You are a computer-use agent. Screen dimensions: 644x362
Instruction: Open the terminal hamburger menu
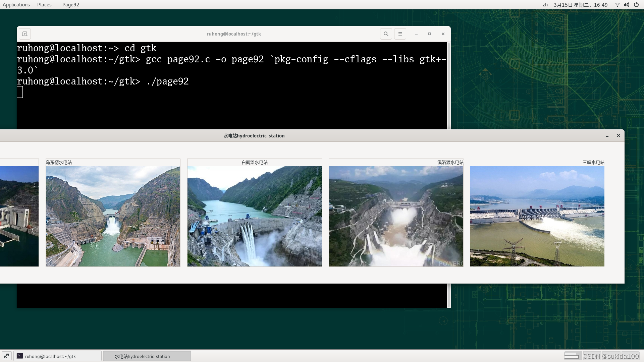pos(400,34)
